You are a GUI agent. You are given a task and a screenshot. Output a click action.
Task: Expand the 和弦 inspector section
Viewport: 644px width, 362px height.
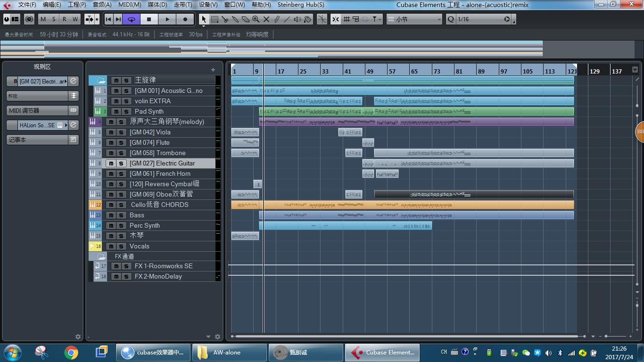(x=42, y=96)
